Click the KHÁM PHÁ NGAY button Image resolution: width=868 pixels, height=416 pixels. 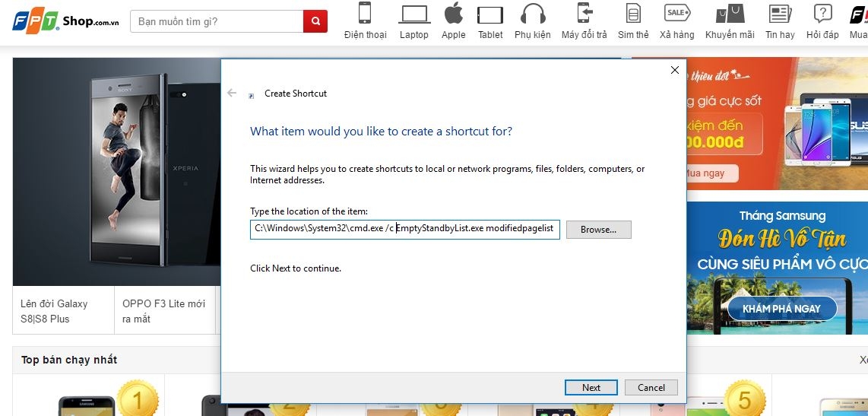tap(781, 309)
